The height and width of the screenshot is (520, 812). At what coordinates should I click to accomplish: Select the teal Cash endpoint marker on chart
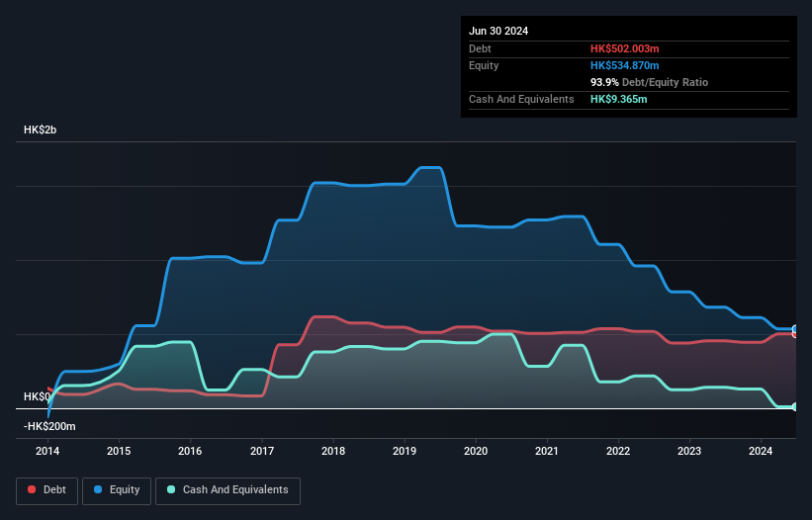(x=795, y=406)
